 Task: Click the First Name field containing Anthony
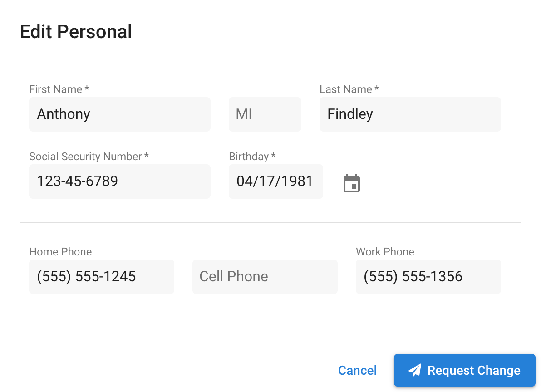pyautogui.click(x=120, y=114)
